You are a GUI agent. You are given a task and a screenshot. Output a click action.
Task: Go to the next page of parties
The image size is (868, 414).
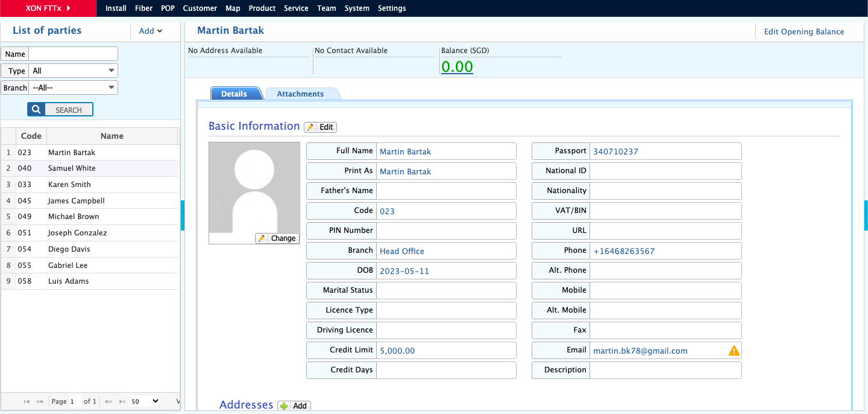(108, 401)
